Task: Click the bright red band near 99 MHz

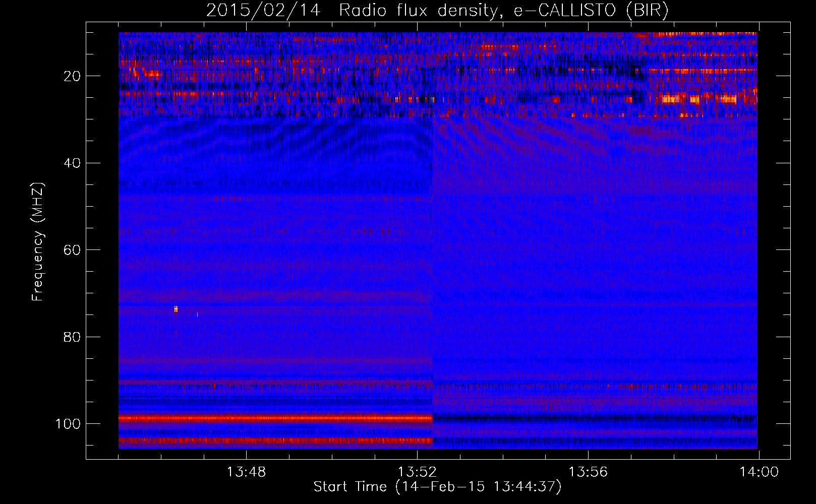Action: click(x=275, y=418)
